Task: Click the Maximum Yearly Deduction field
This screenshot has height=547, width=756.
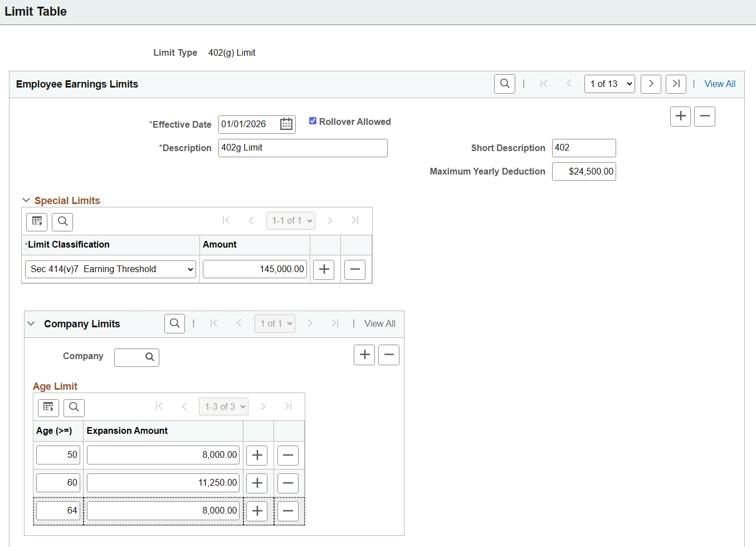Action: (584, 171)
